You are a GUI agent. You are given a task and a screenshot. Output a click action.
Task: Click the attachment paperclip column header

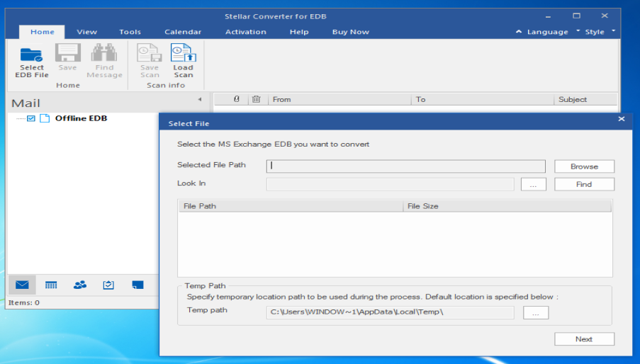tap(236, 99)
